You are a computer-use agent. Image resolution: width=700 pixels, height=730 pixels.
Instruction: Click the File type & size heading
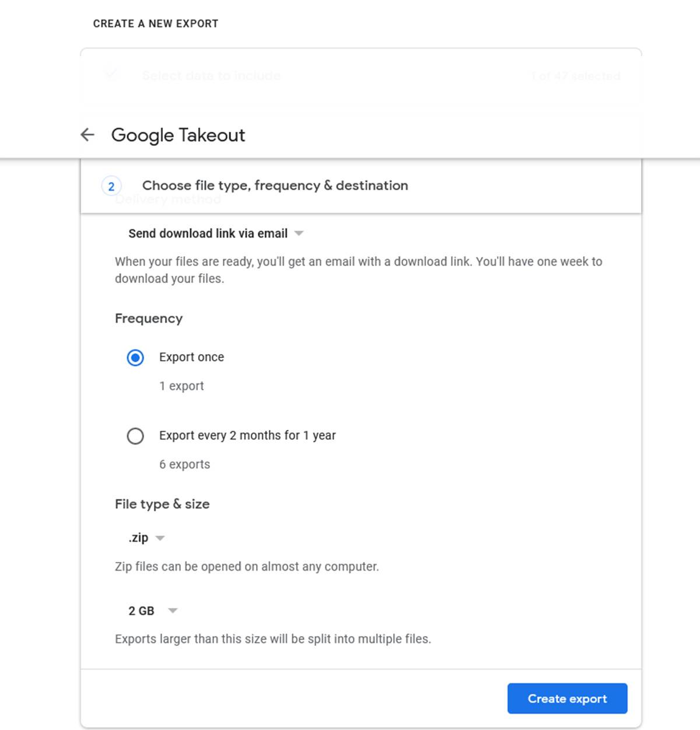coord(162,504)
